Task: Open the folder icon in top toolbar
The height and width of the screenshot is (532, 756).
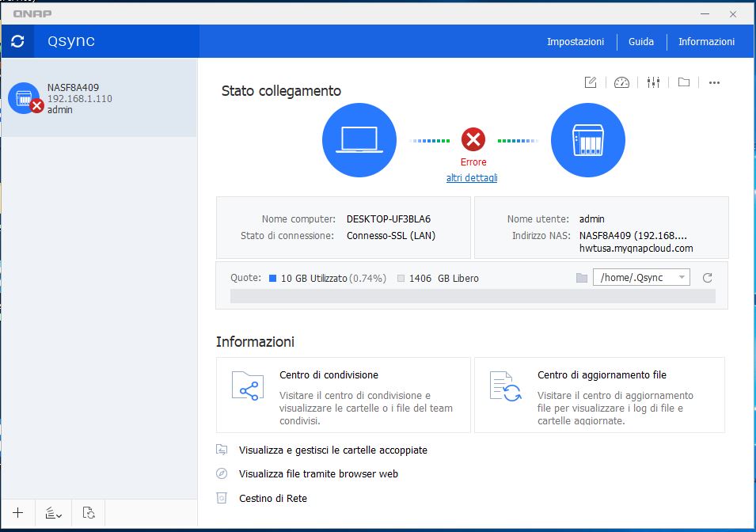Action: click(684, 82)
